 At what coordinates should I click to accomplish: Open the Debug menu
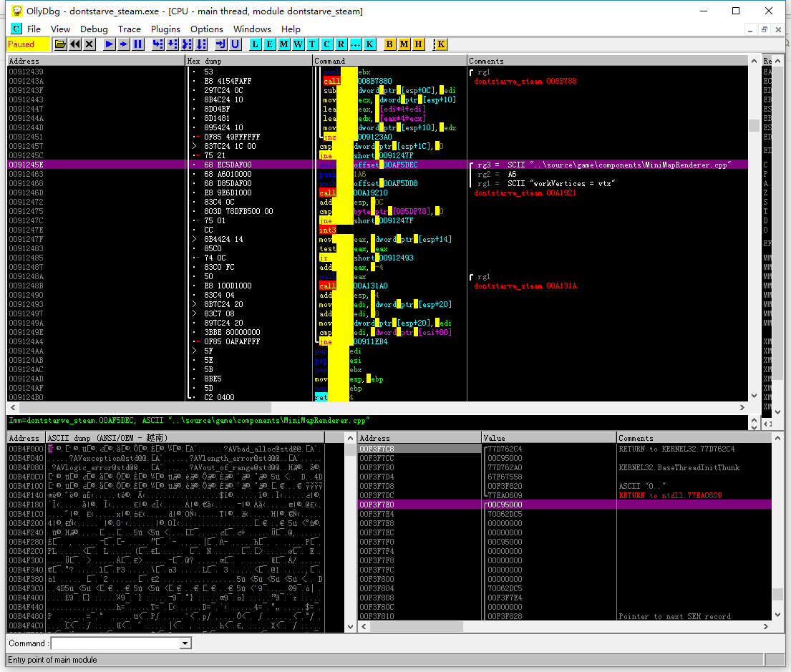click(x=94, y=29)
